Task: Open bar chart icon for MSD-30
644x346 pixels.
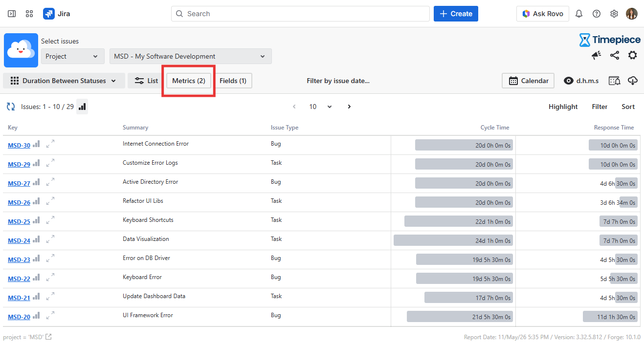Action: pyautogui.click(x=36, y=144)
